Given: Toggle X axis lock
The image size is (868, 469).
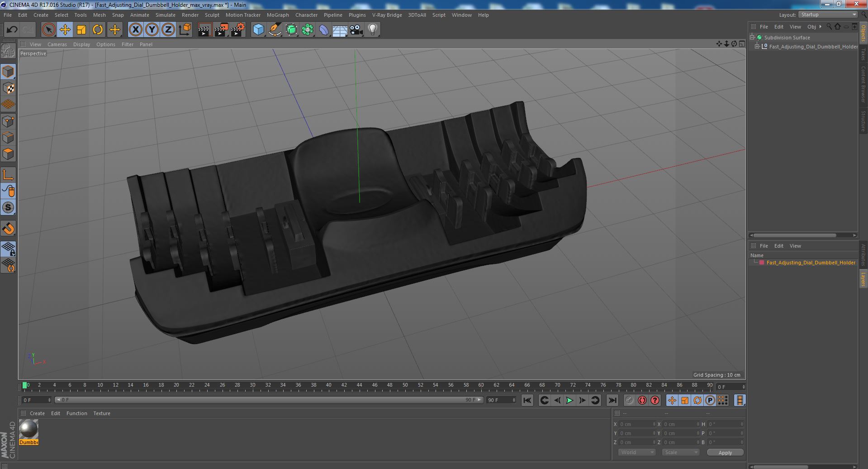Looking at the screenshot, I should [135, 30].
